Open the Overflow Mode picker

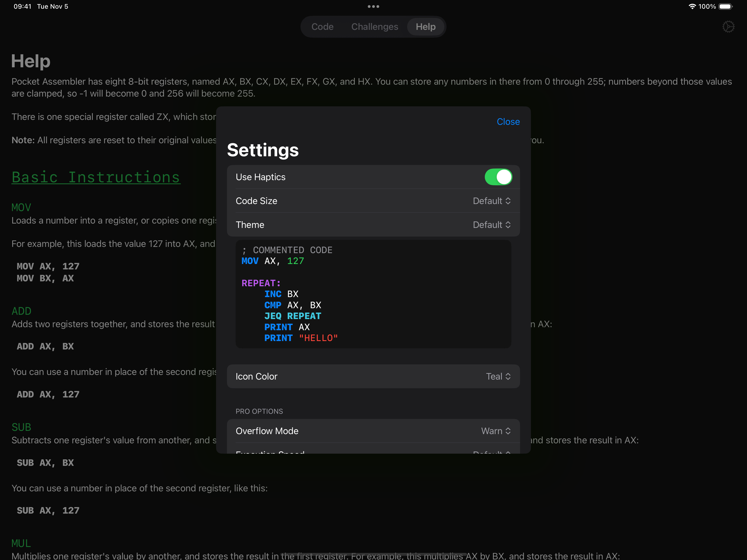tap(496, 431)
